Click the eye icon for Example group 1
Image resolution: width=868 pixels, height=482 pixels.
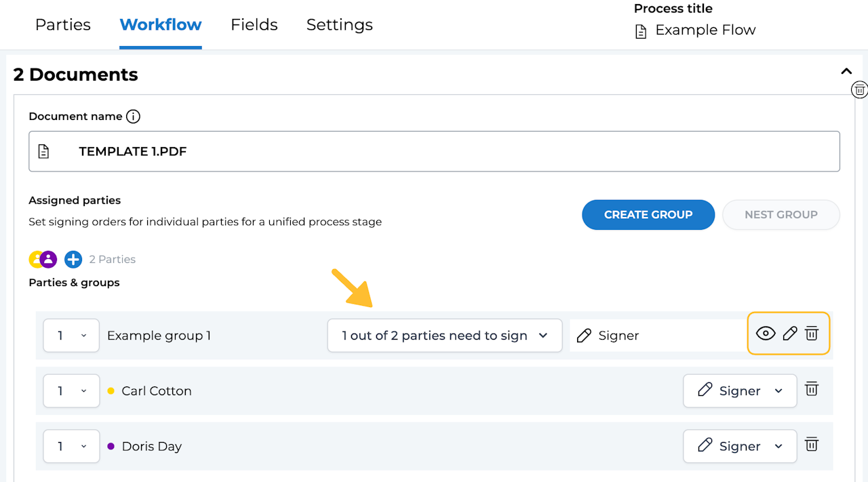[x=766, y=334]
